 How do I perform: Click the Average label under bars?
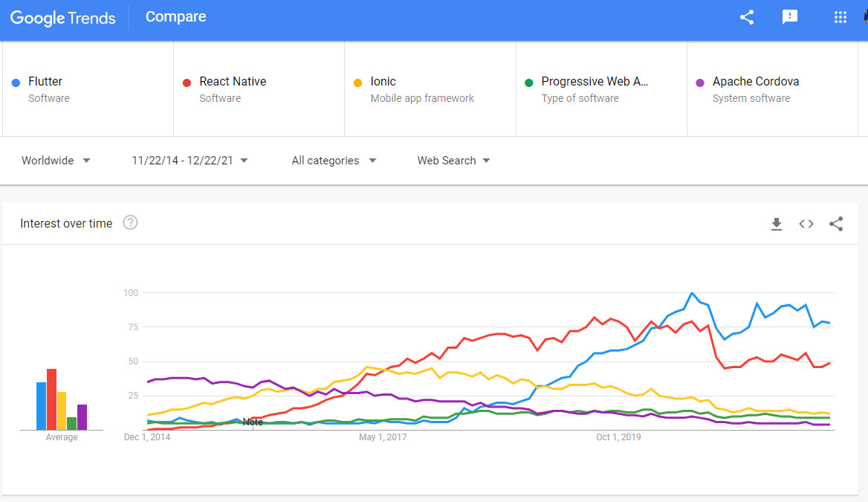(x=62, y=437)
